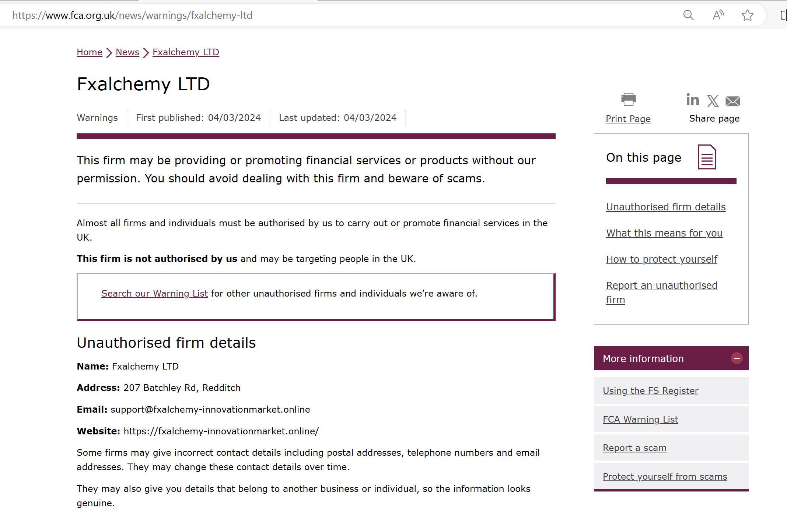Share page via X icon

coord(713,101)
